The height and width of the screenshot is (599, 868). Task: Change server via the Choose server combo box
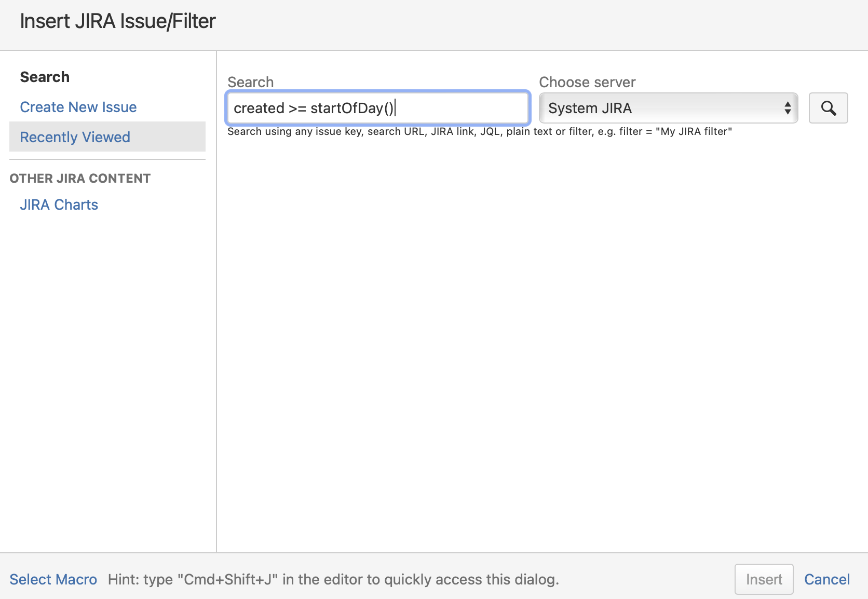coord(668,108)
